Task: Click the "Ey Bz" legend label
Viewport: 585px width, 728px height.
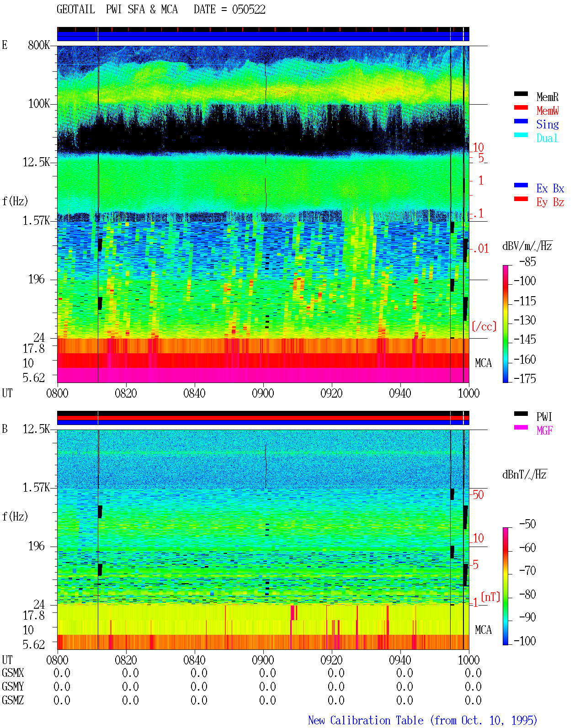Action: pyautogui.click(x=550, y=202)
